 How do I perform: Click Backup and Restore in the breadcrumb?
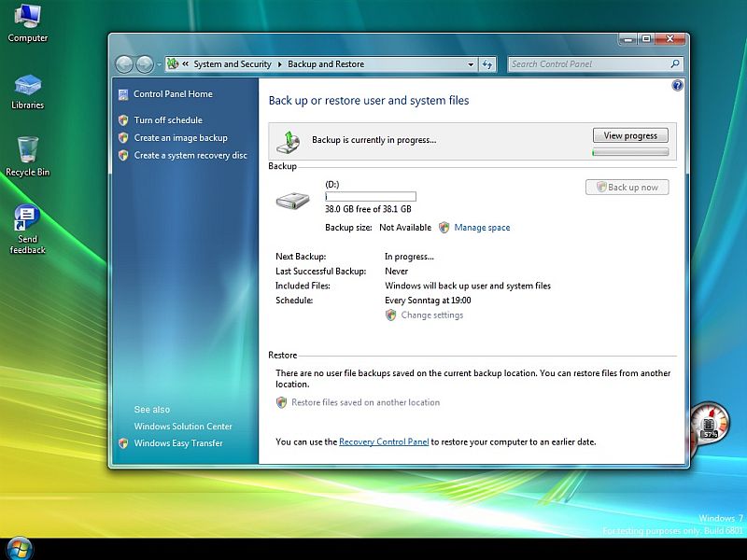(326, 64)
